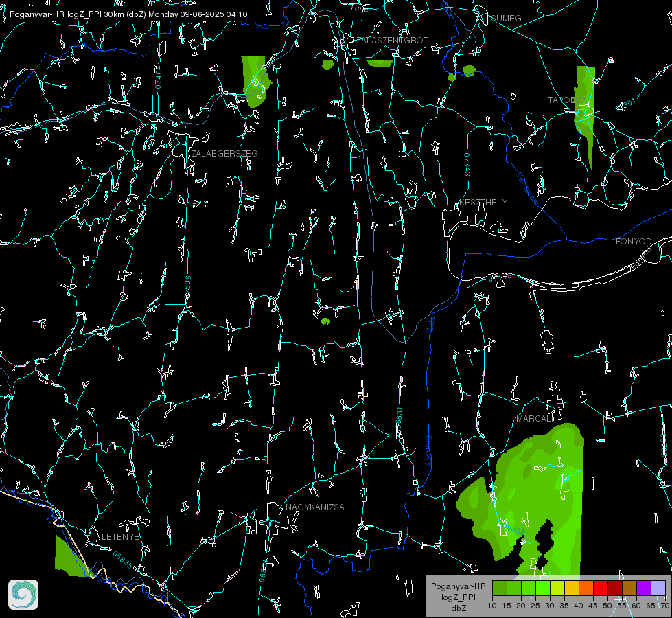Click the radar echo northeast of Zalaegerszeg

(x=255, y=82)
